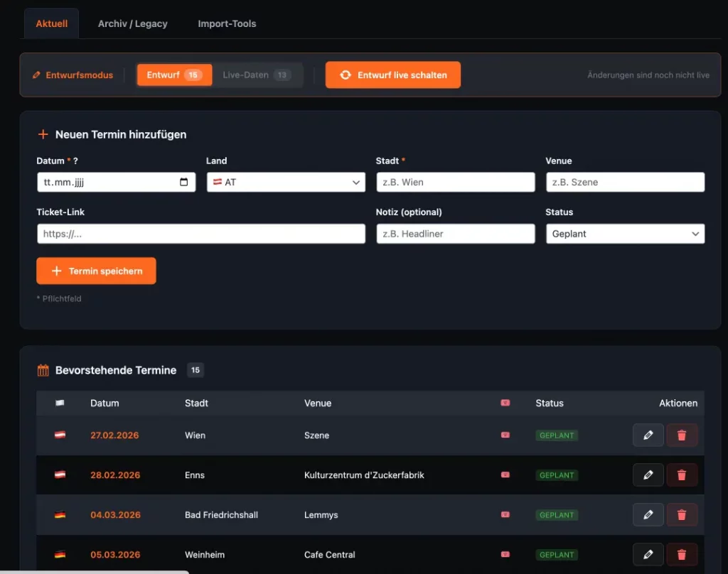Click trash icon for Weinheim row
This screenshot has height=574, width=728.
click(x=682, y=555)
